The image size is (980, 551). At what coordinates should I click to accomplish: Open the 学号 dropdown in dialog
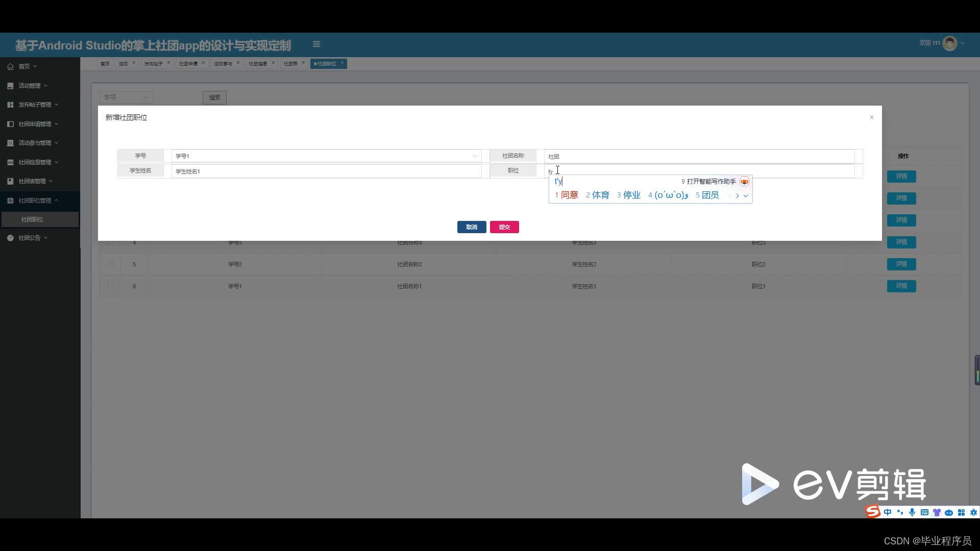[326, 156]
